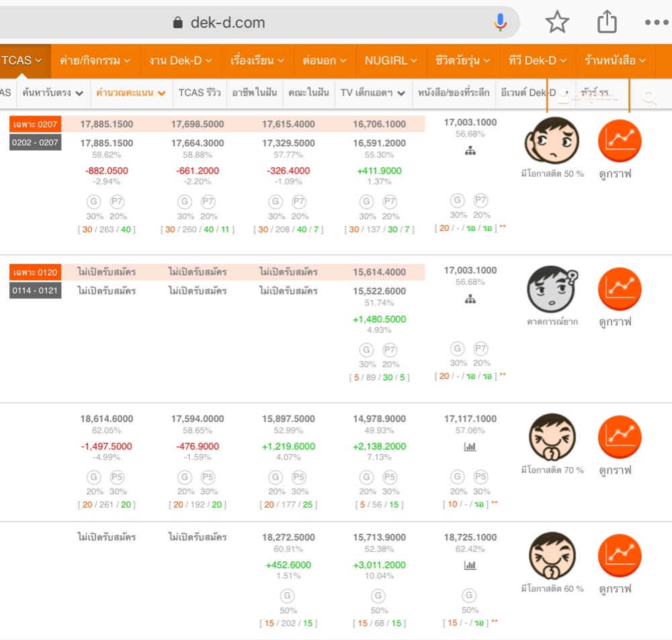Open the orange graph icon beside the 50% chance face
This screenshot has width=672, height=640.
(x=620, y=141)
